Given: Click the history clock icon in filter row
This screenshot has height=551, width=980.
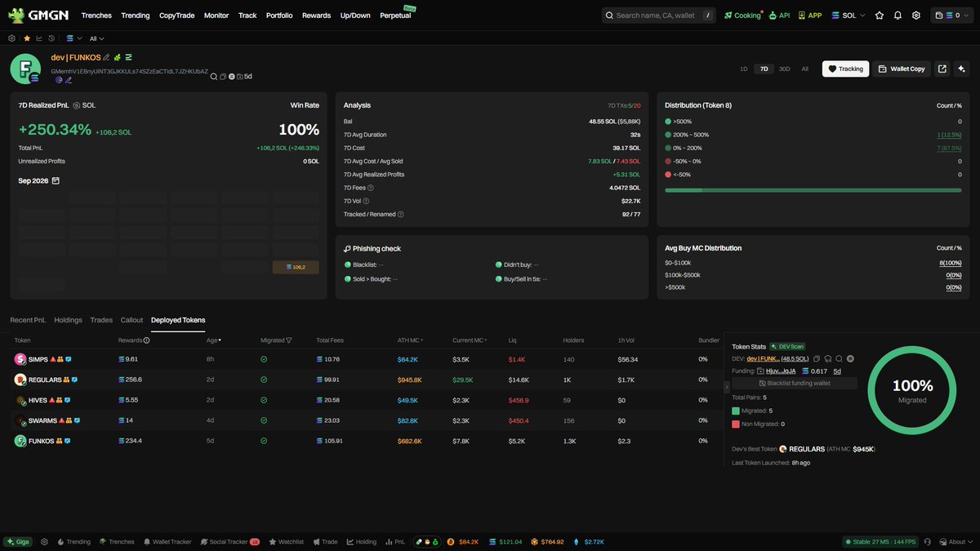Looking at the screenshot, I should click(x=51, y=38).
